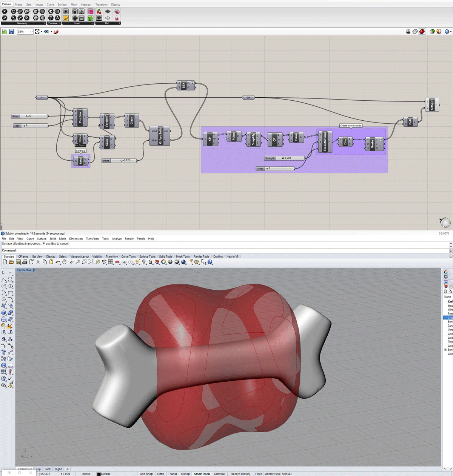Open the Intersect component tab
This screenshot has width=453, height=476.
86,5
